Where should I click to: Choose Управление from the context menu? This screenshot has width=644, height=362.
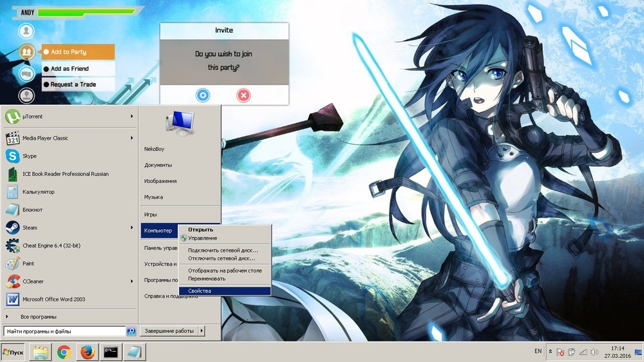pyautogui.click(x=202, y=238)
